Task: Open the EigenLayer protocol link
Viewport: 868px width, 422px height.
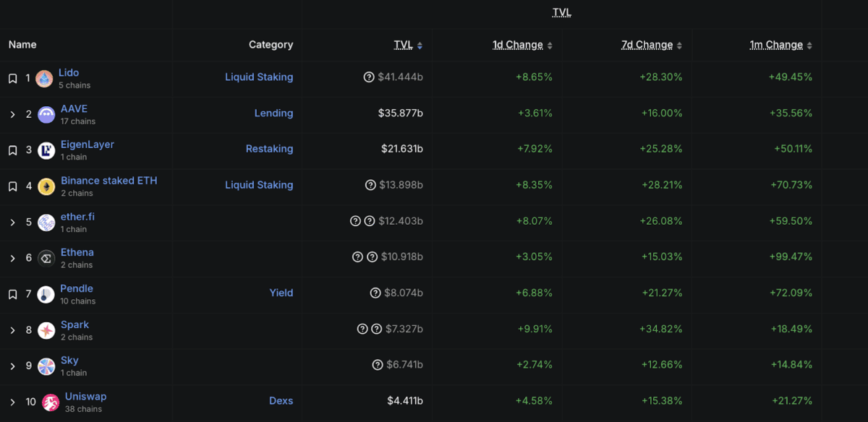Action: pyautogui.click(x=88, y=145)
